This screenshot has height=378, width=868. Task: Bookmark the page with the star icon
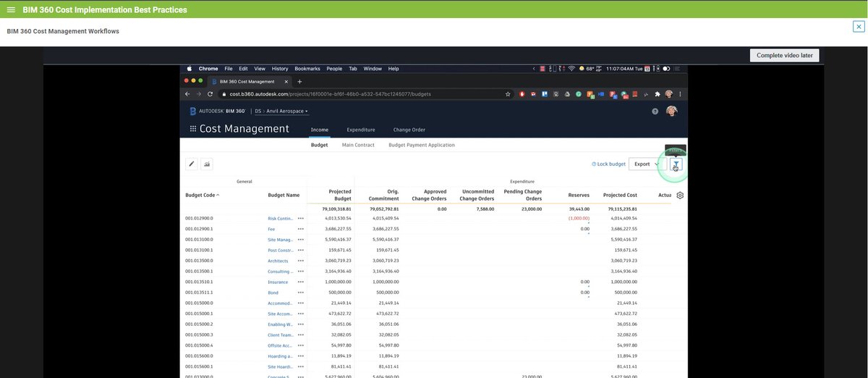coord(509,94)
